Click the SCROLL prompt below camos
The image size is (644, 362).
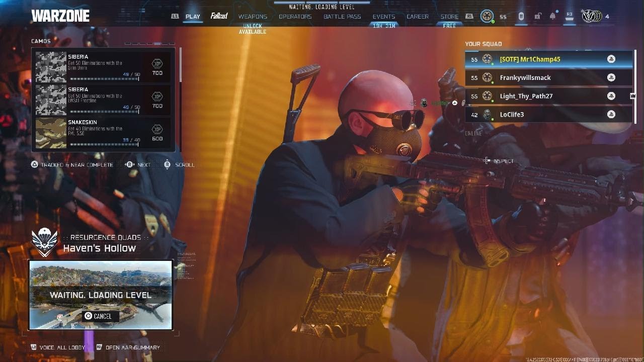click(x=179, y=164)
